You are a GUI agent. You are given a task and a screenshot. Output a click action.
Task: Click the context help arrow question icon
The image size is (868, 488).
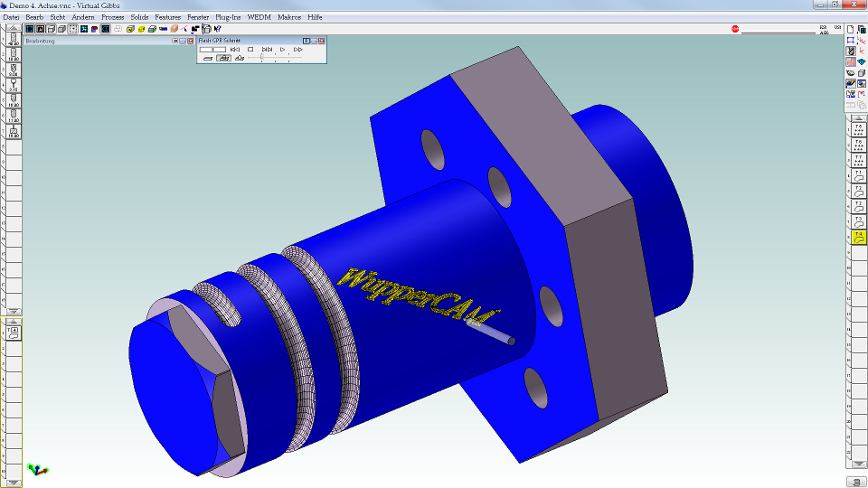[218, 29]
